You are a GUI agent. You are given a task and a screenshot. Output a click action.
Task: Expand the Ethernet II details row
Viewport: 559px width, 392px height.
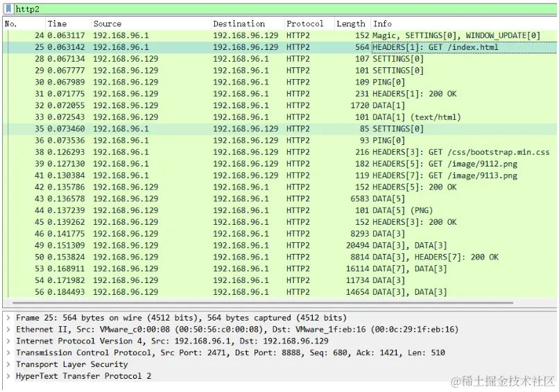pyautogui.click(x=8, y=330)
